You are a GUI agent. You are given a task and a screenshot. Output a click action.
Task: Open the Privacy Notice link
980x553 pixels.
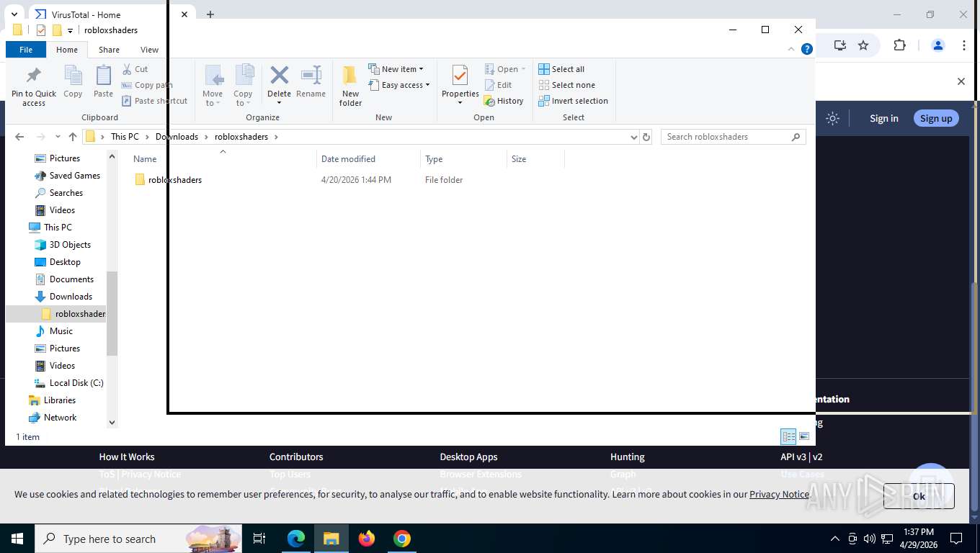click(x=779, y=494)
